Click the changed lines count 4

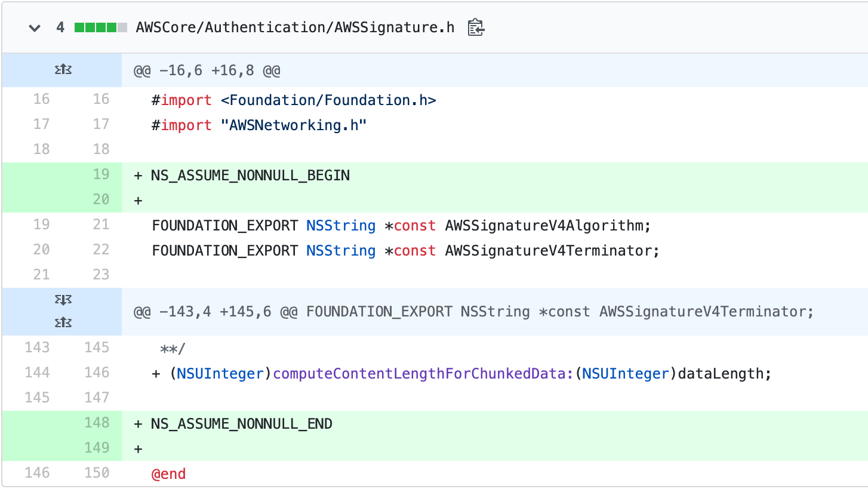(x=60, y=27)
